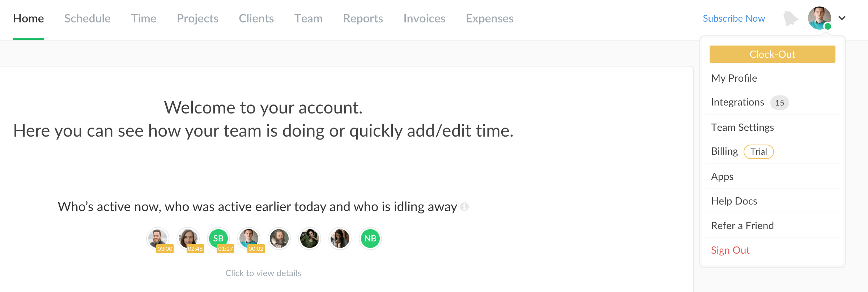Select Integrations menu item
Screen dimensions: 868x292
pos(737,102)
